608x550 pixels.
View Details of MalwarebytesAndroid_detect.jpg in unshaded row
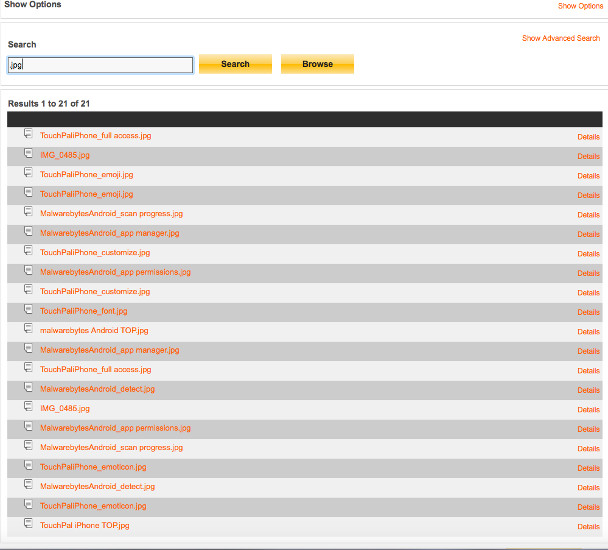click(x=588, y=488)
